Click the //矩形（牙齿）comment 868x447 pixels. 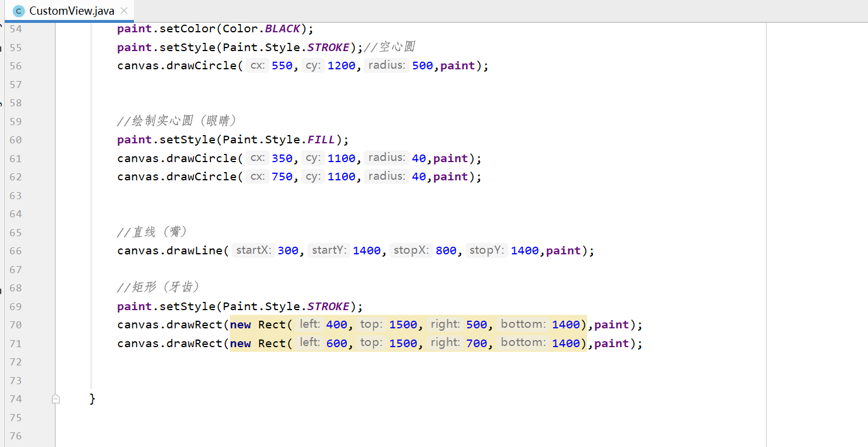pyautogui.click(x=159, y=287)
